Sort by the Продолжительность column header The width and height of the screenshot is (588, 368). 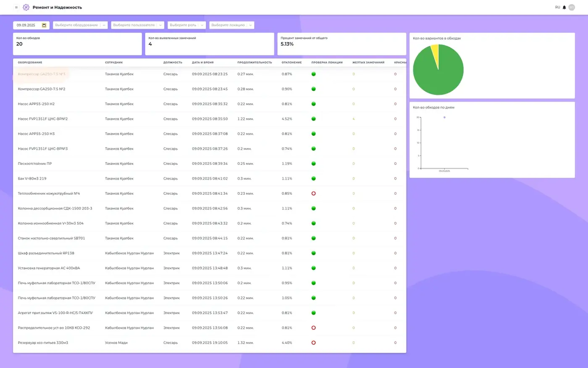(x=255, y=63)
